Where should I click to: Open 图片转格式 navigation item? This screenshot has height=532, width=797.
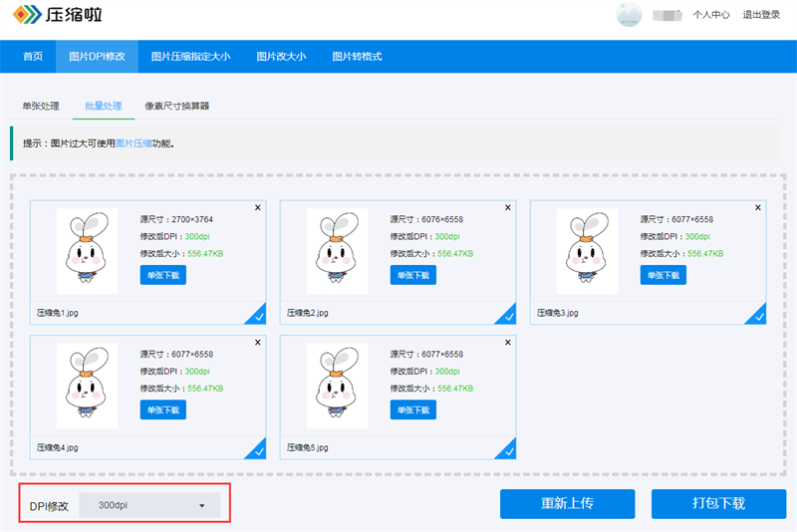point(357,57)
